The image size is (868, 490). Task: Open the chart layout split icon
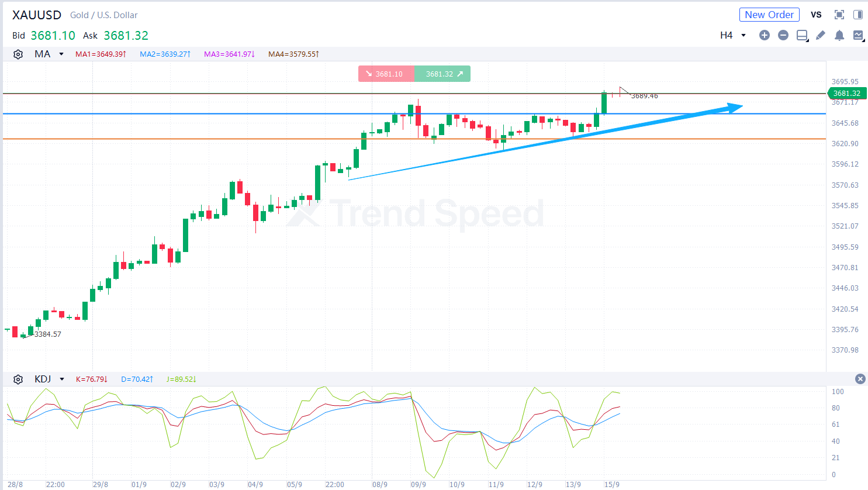[802, 36]
